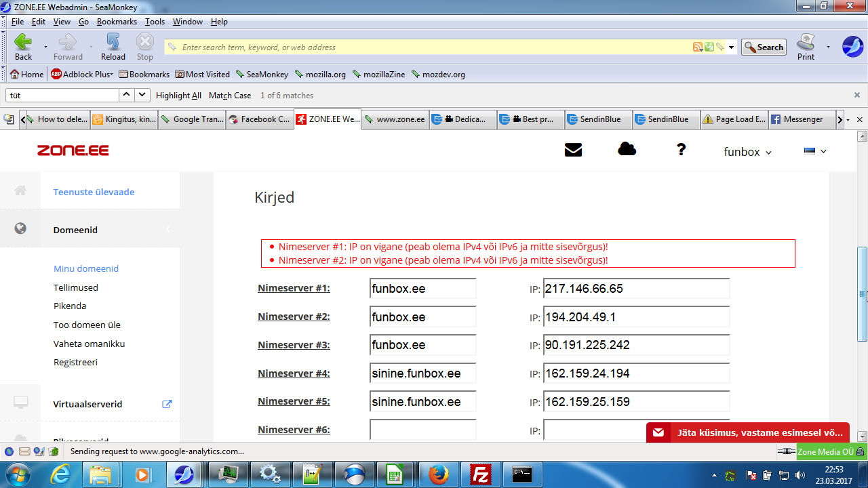Open Composer component from status bar

(39, 451)
